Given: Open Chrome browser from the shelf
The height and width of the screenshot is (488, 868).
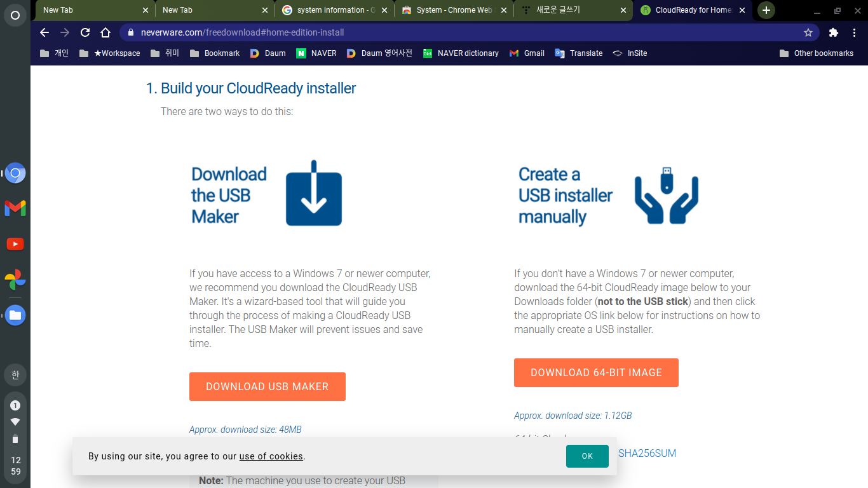Looking at the screenshot, I should (x=15, y=173).
